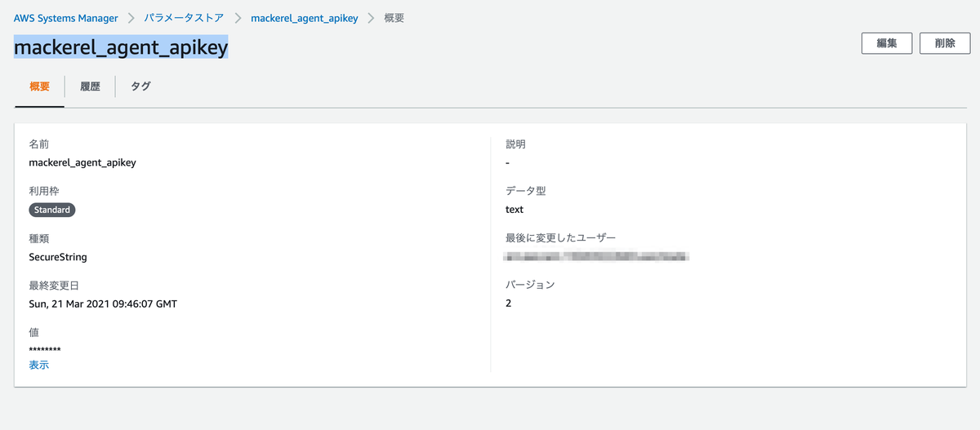Click the 利用枠 label
This screenshot has width=980, height=430.
coord(44,191)
